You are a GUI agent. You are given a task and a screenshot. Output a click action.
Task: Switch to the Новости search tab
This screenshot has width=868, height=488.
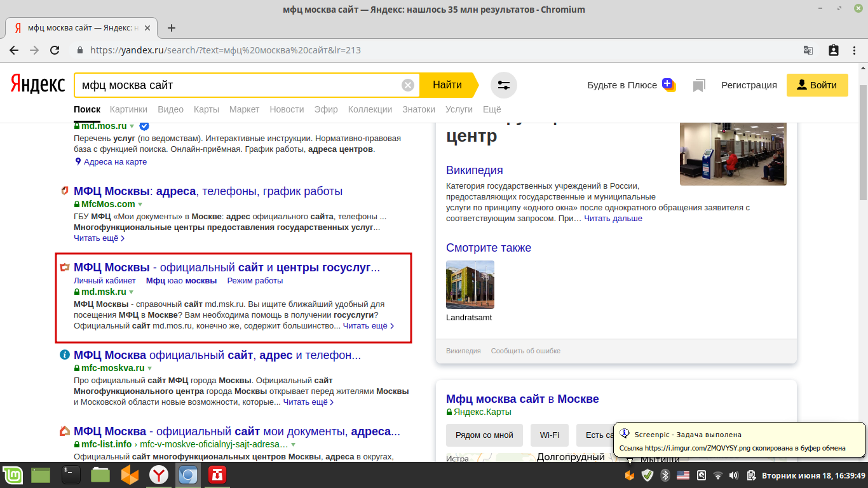coord(287,109)
